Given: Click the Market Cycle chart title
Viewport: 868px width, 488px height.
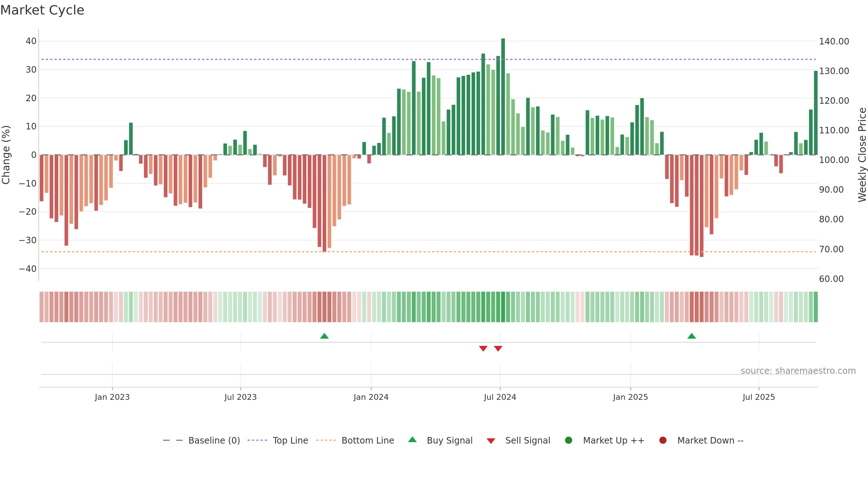Looking at the screenshot, I should point(42,10).
